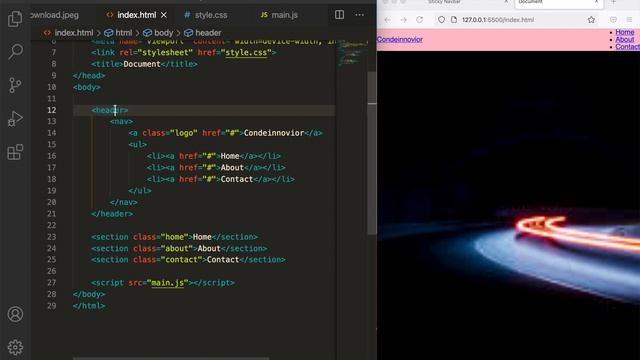Click the light-trails hero image in browser
This screenshot has width=640, height=360.
point(508,205)
